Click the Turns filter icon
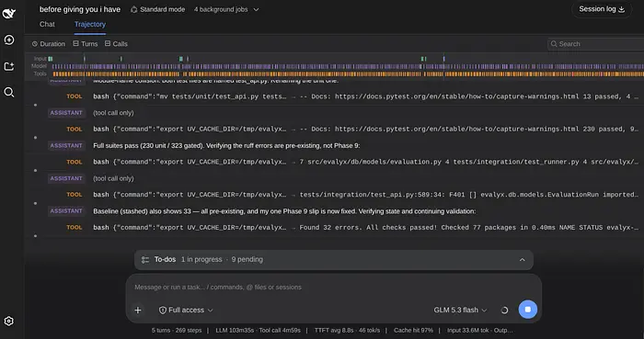Image resolution: width=644 pixels, height=339 pixels. pos(76,43)
